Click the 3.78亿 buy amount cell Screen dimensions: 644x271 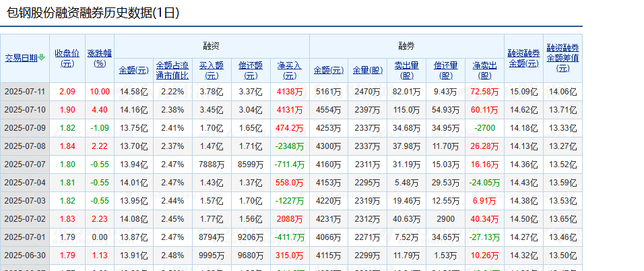(x=212, y=91)
